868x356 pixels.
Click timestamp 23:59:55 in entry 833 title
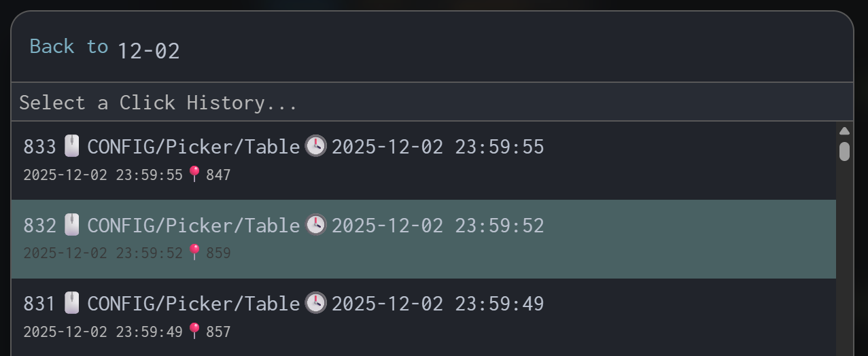click(x=500, y=147)
